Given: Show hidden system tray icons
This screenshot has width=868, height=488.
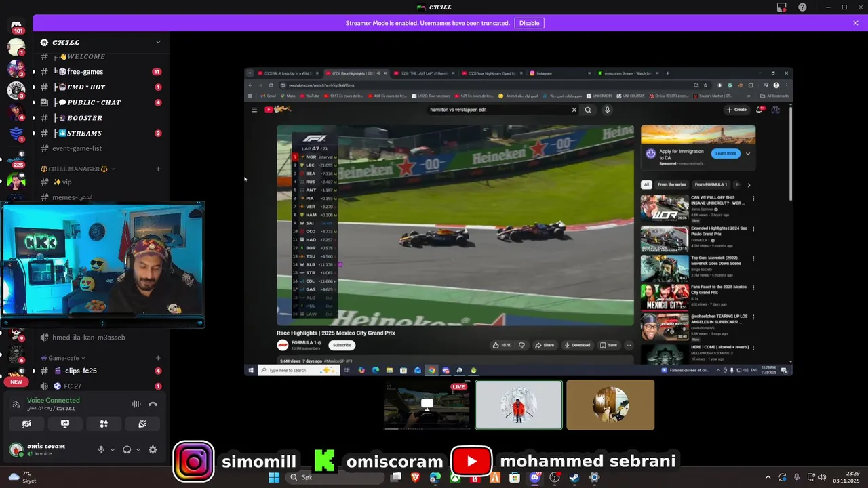Looking at the screenshot, I should click(x=768, y=477).
